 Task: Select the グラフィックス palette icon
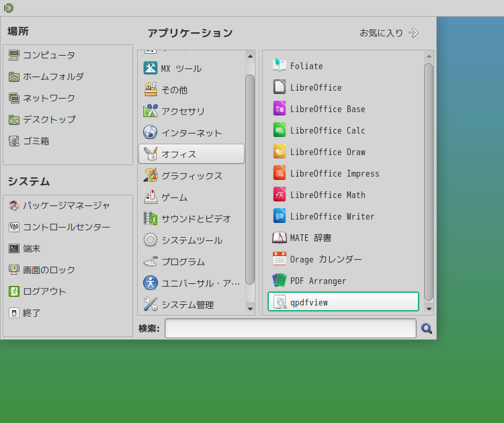[151, 175]
